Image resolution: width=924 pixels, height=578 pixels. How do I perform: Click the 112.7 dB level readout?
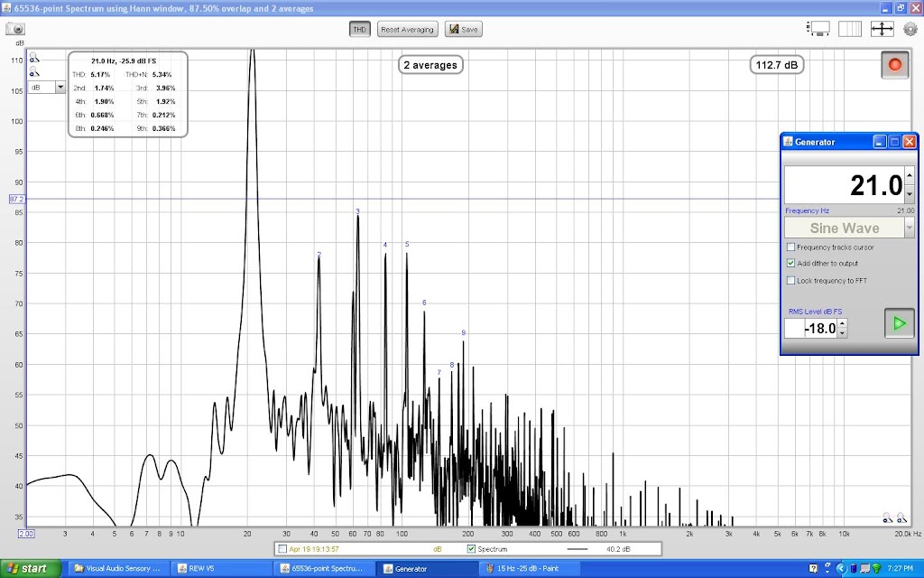pyautogui.click(x=777, y=65)
